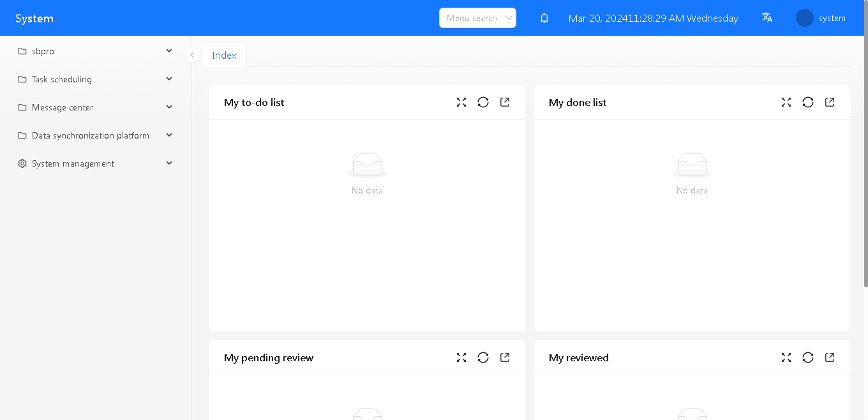Refresh the My reviewed panel
Viewport: 868px width, 420px height.
808,357
